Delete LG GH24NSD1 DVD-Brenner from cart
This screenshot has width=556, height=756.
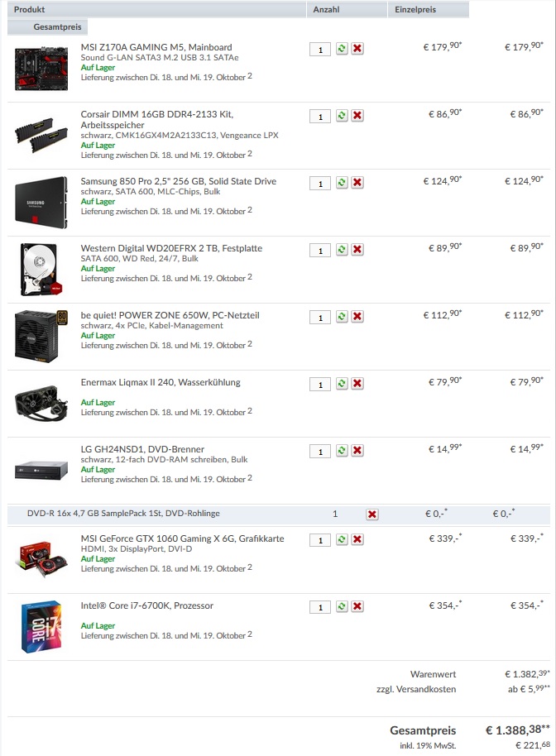pos(357,451)
